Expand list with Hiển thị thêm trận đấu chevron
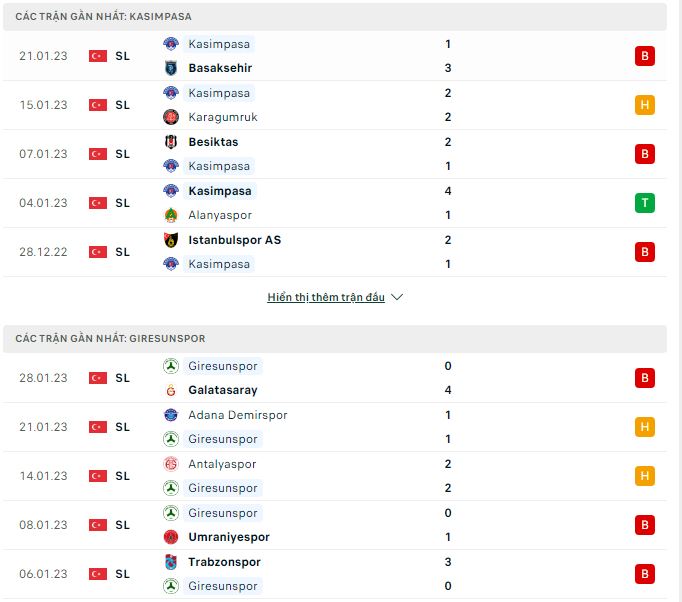Viewport: 682px width, 602px height. click(397, 297)
